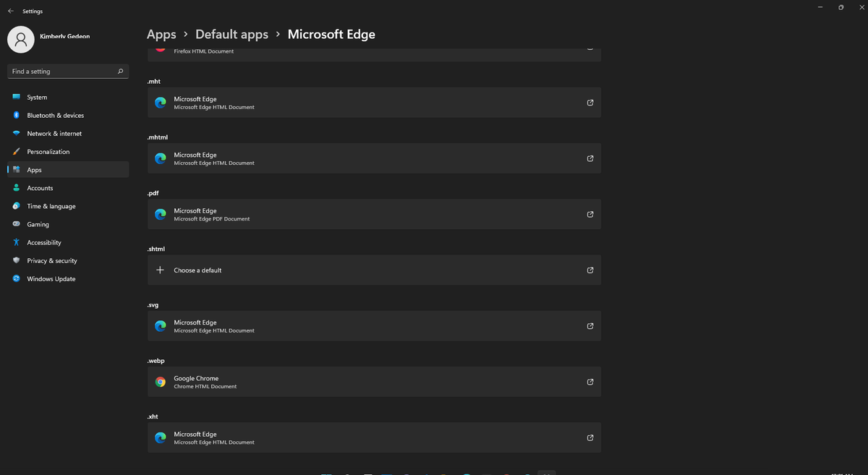Click the Google Chrome icon under .webp
This screenshot has width=868, height=475.
point(161,382)
